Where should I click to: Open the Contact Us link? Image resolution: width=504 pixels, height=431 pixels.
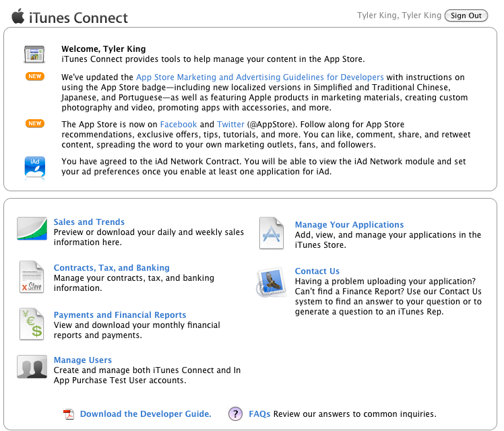(317, 271)
